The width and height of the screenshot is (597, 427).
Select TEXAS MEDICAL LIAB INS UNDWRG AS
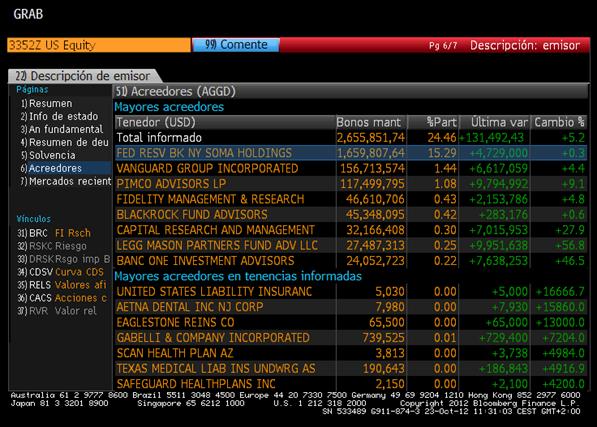click(350, 368)
